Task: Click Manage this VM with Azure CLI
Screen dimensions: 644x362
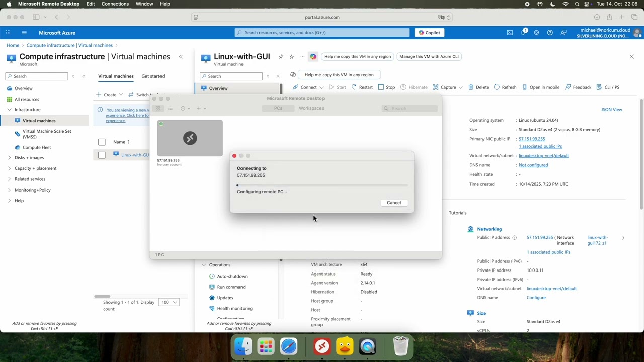Action: coord(429,57)
